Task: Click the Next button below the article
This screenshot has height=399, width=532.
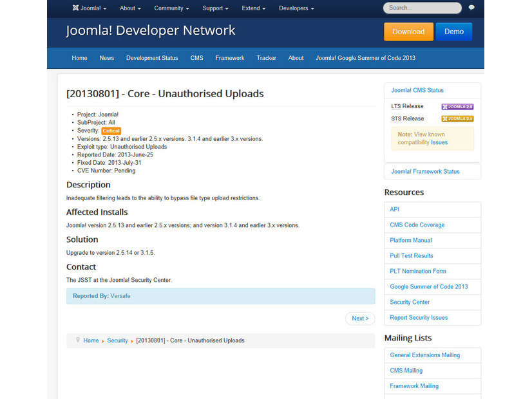Action: (359, 318)
